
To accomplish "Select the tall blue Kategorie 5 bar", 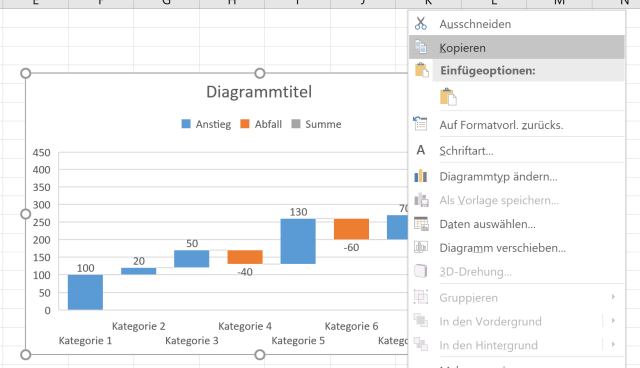I will point(298,241).
